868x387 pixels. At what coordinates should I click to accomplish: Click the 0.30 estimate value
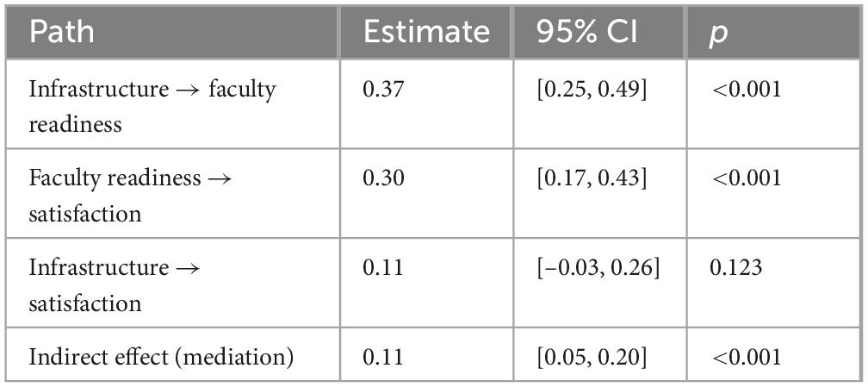[381, 178]
